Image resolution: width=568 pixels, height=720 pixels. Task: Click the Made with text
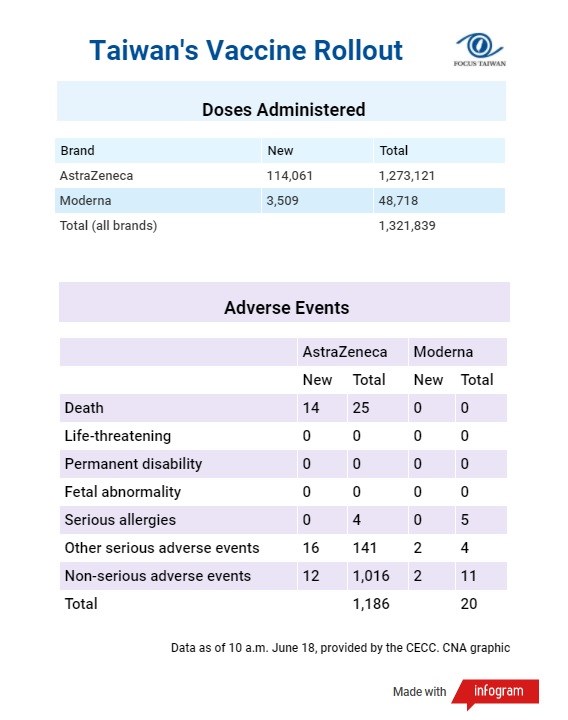point(419,692)
